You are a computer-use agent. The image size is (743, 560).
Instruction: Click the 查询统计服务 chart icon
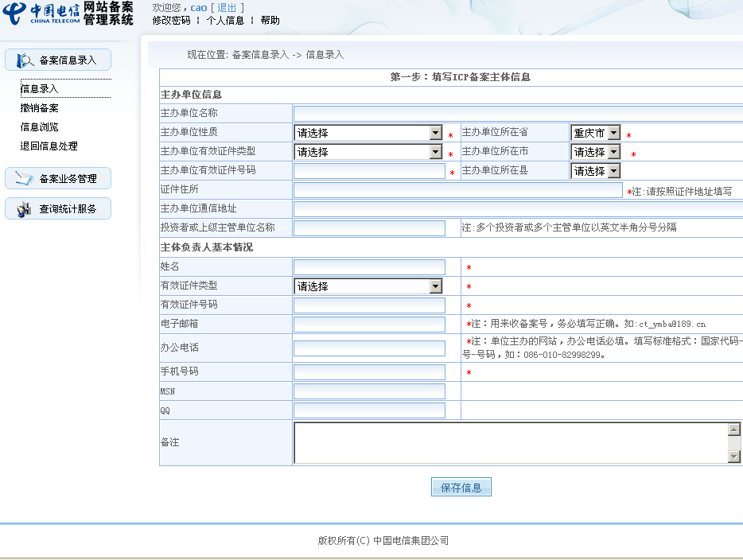click(25, 209)
